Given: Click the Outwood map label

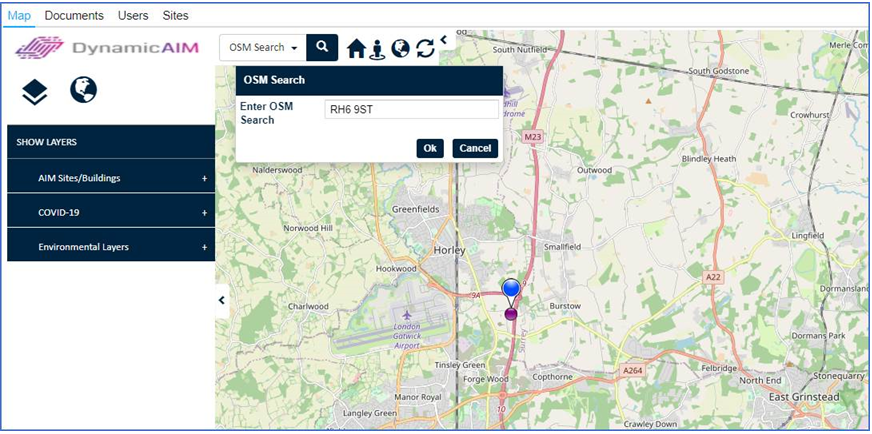Looking at the screenshot, I should 594,170.
